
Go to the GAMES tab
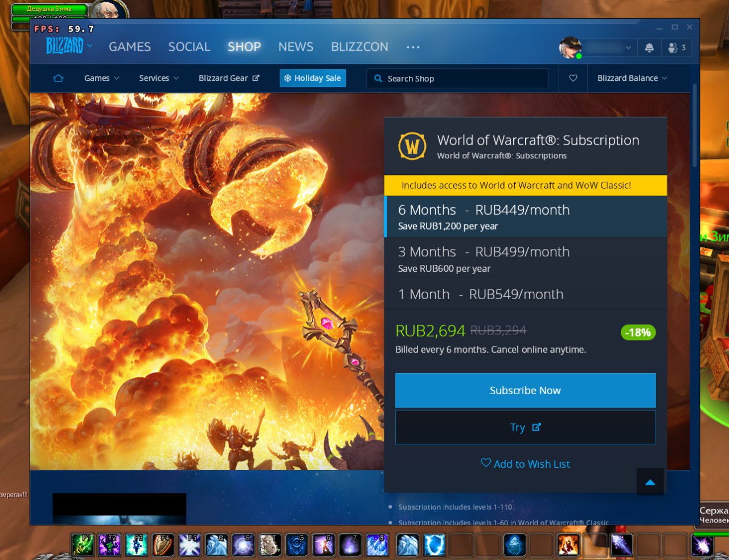coord(130,47)
